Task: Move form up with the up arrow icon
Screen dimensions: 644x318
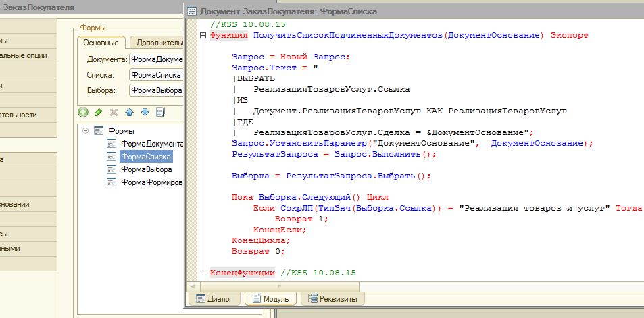Action: pyautogui.click(x=128, y=112)
